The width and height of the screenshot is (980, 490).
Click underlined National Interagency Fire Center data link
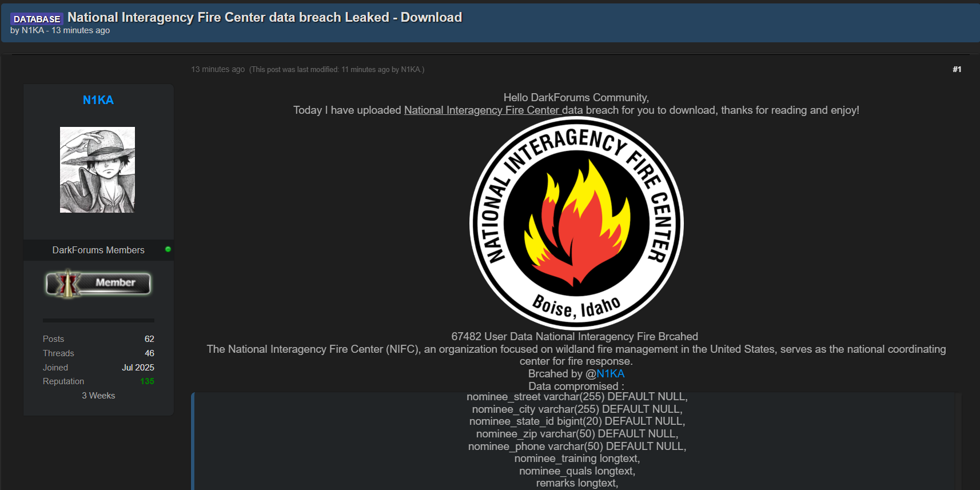click(x=493, y=110)
